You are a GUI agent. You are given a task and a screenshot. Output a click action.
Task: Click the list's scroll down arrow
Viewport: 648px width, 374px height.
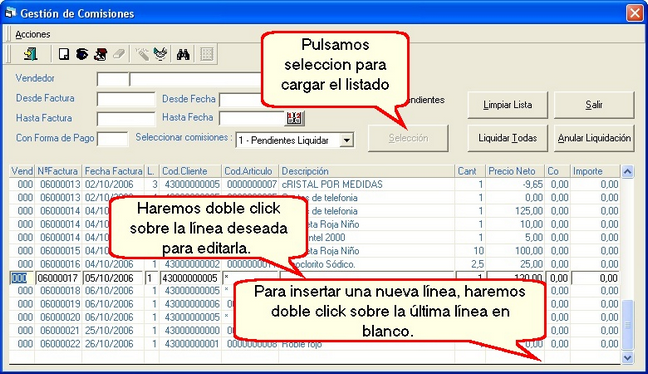click(627, 357)
